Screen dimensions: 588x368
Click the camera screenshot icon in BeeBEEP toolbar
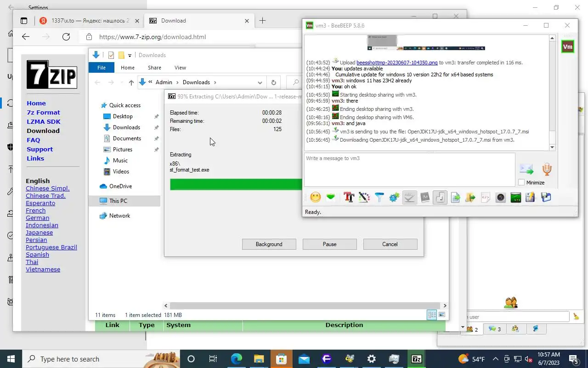tap(500, 197)
